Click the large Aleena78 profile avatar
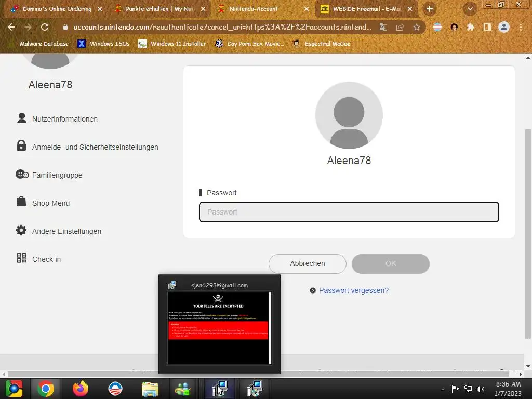The image size is (532, 399). pyautogui.click(x=349, y=115)
